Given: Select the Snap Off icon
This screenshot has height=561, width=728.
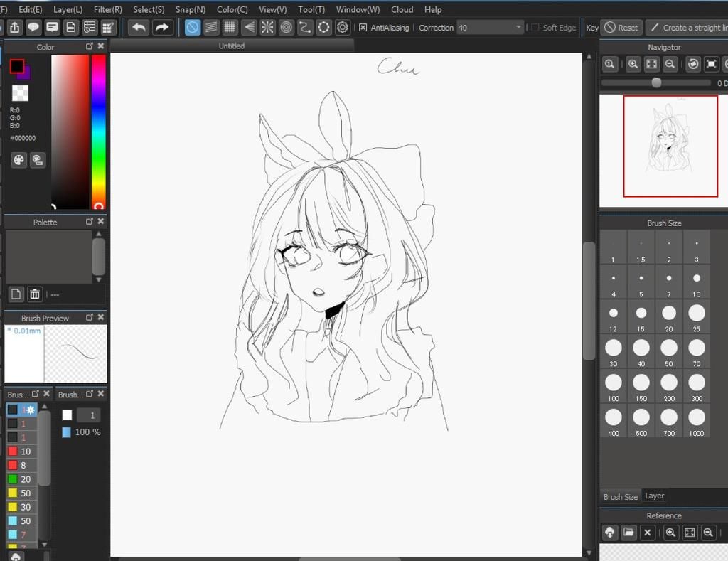Looking at the screenshot, I should coord(192,28).
